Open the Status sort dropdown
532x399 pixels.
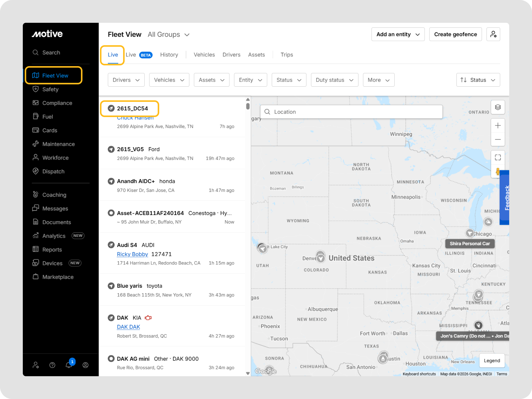coord(478,80)
